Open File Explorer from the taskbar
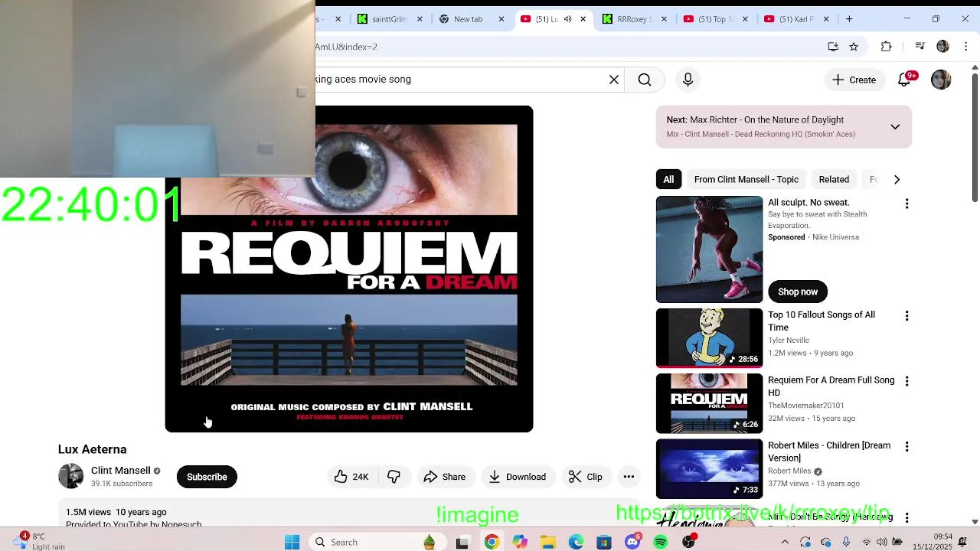980x551 pixels. click(548, 542)
